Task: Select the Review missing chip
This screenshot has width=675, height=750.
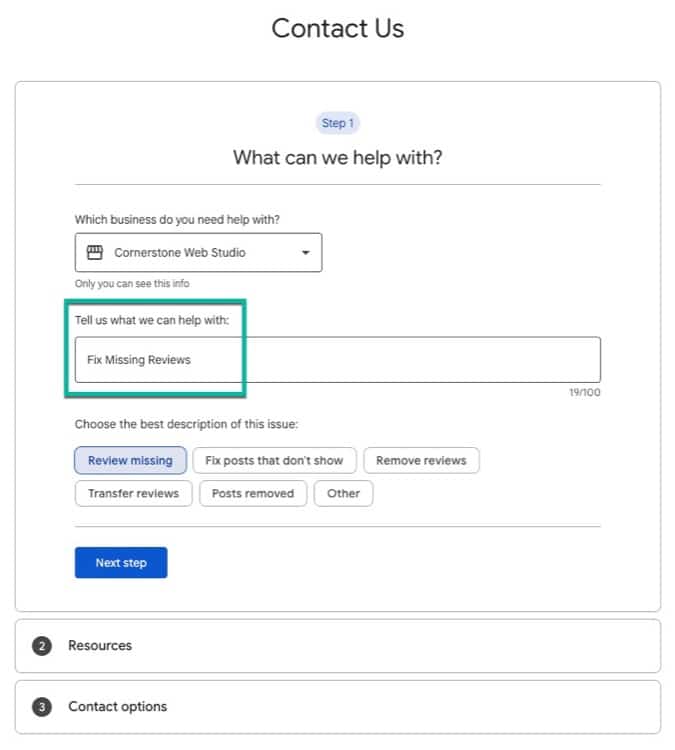Action: click(x=131, y=461)
